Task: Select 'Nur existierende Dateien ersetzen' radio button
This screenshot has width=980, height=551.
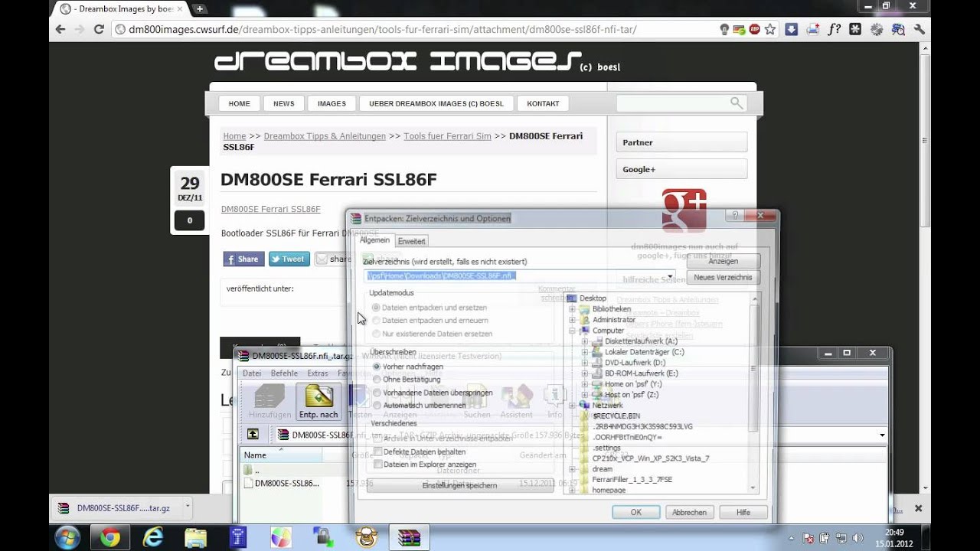Action: [376, 334]
